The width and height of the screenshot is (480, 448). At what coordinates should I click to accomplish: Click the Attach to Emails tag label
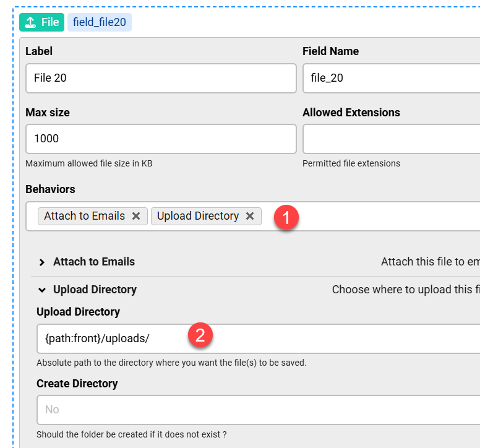click(x=85, y=216)
